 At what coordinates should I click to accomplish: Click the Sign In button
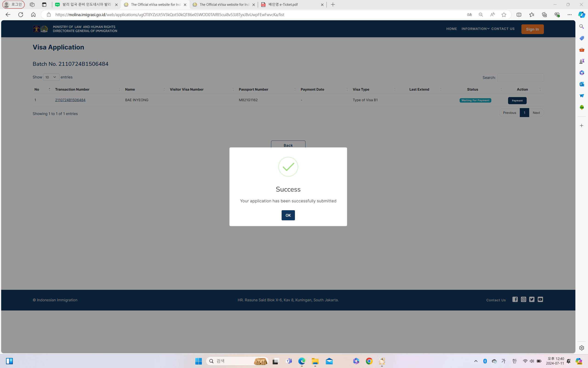(532, 29)
